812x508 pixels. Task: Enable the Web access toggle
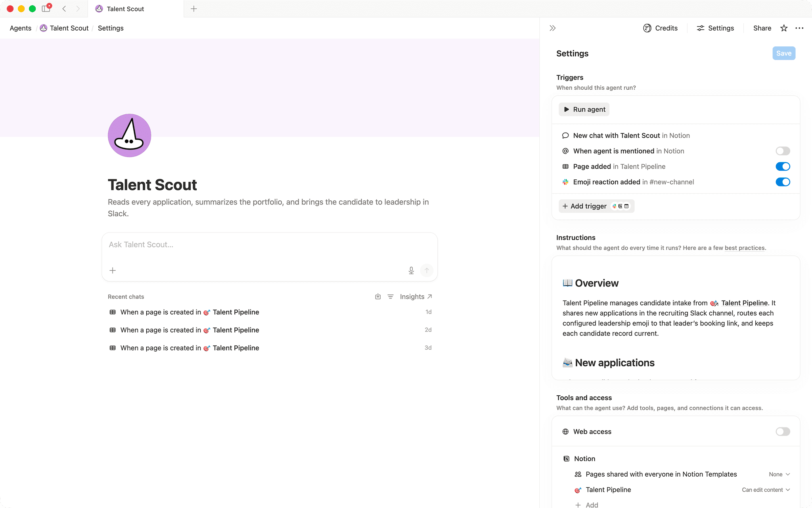click(x=783, y=431)
